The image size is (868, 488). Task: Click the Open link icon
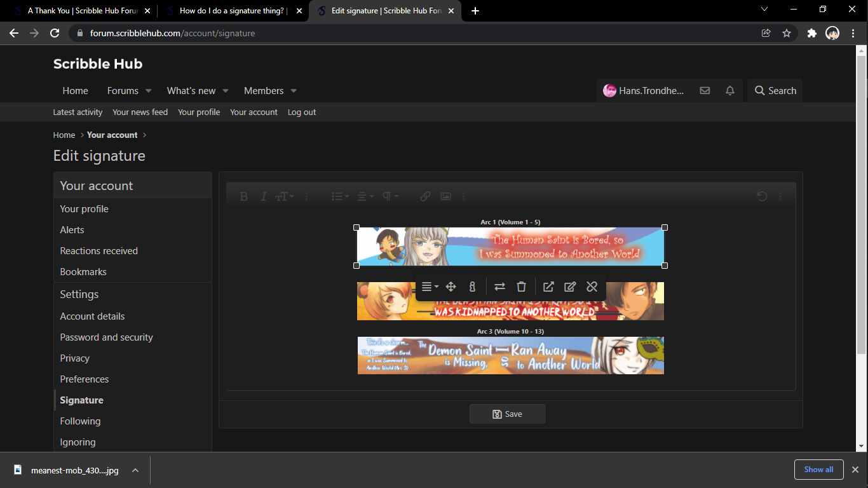pos(548,287)
